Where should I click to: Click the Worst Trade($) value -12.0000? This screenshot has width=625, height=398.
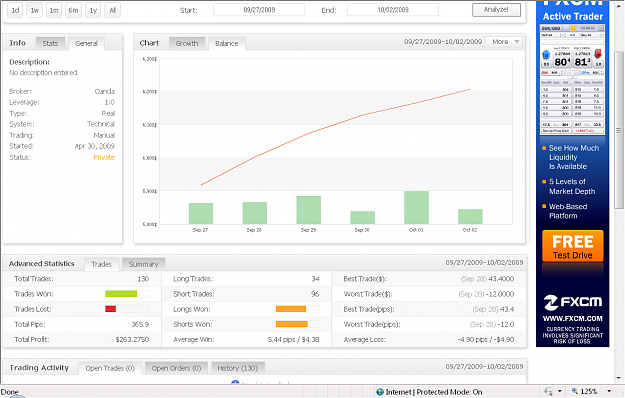click(501, 294)
